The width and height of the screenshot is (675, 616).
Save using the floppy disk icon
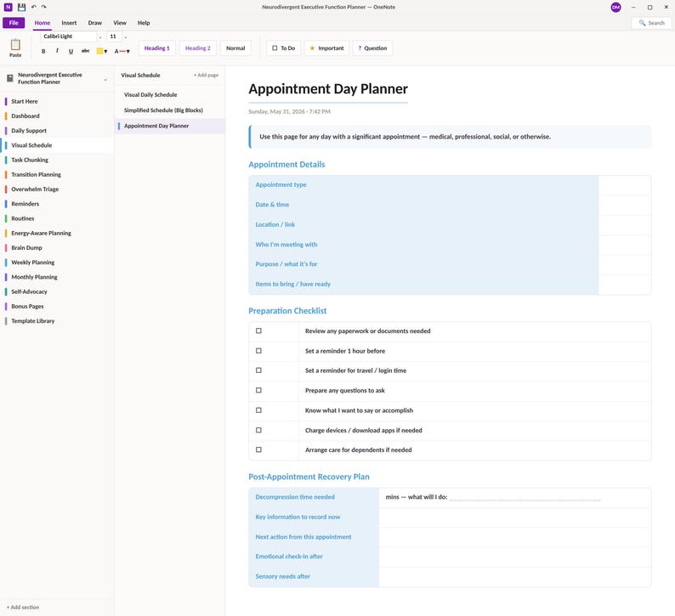tap(21, 7)
